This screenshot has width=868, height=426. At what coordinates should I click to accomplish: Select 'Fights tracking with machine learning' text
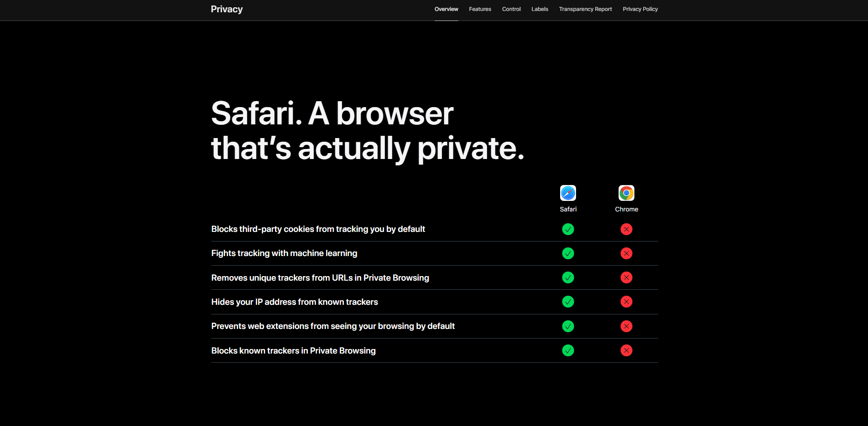(284, 253)
